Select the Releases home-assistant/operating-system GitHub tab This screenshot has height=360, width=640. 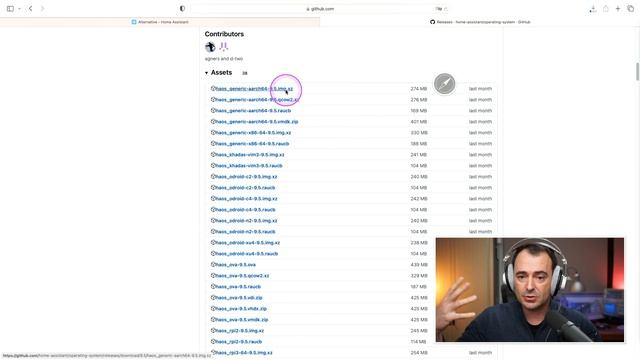click(480, 22)
